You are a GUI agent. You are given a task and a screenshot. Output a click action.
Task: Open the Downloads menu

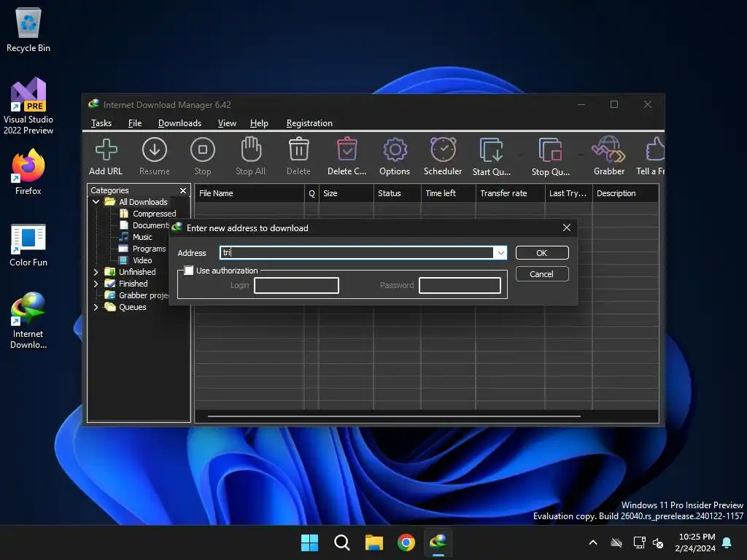coord(179,123)
